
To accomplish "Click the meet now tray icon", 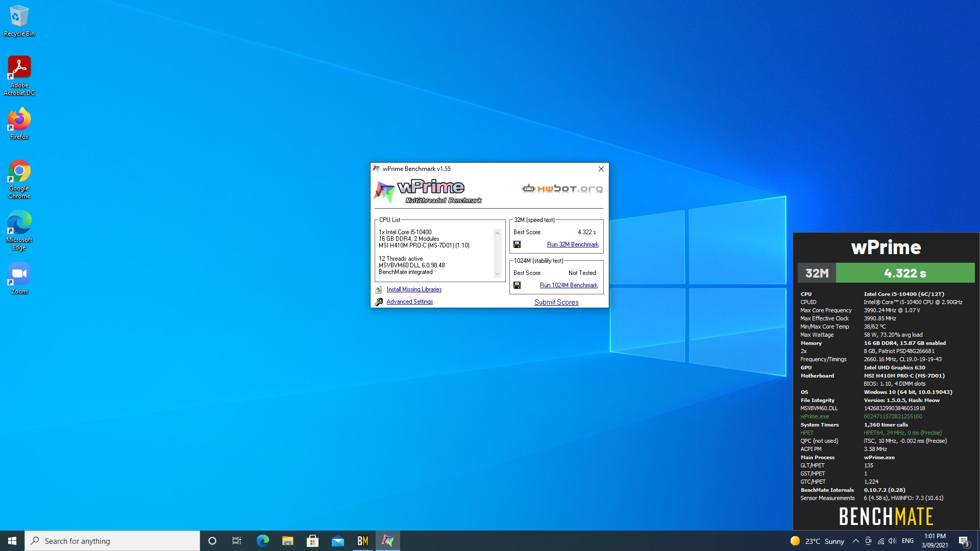I will (868, 541).
